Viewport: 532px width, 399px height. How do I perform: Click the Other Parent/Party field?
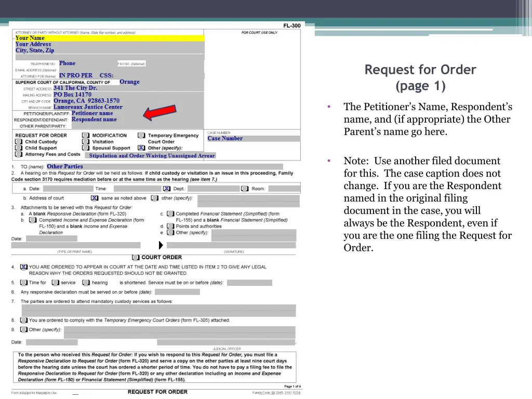point(137,126)
